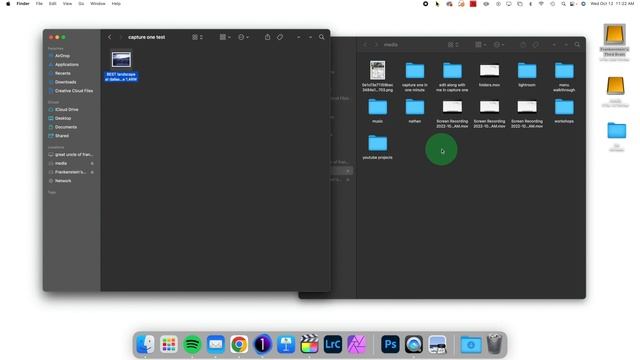Open Keynote from Dock
The image size is (640, 360).
pos(286,344)
